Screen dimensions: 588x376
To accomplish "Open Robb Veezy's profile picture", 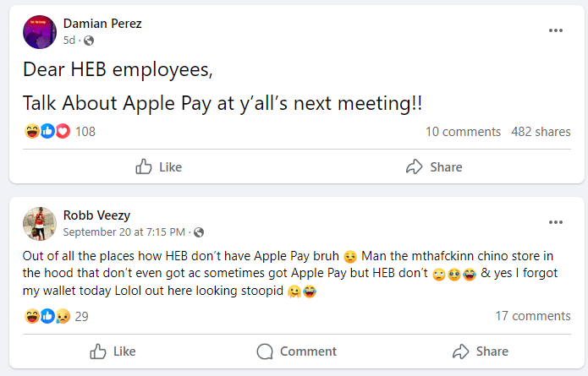I will coord(40,223).
